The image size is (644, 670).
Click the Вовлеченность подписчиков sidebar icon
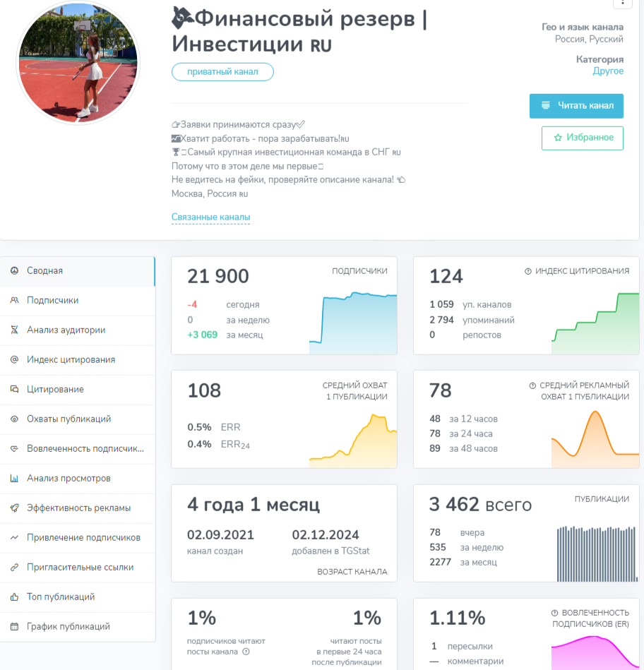pyautogui.click(x=15, y=448)
